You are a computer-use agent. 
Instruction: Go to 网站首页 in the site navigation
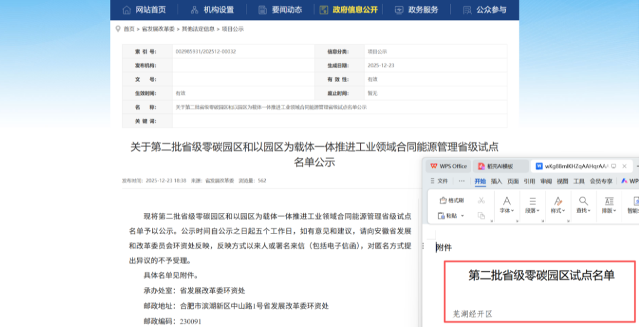(151, 10)
